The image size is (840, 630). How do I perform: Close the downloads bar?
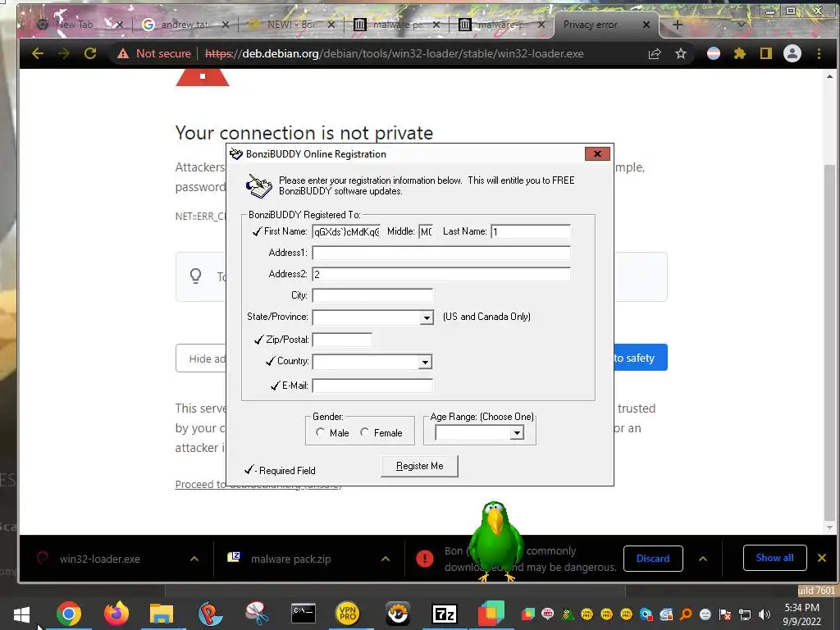(822, 558)
